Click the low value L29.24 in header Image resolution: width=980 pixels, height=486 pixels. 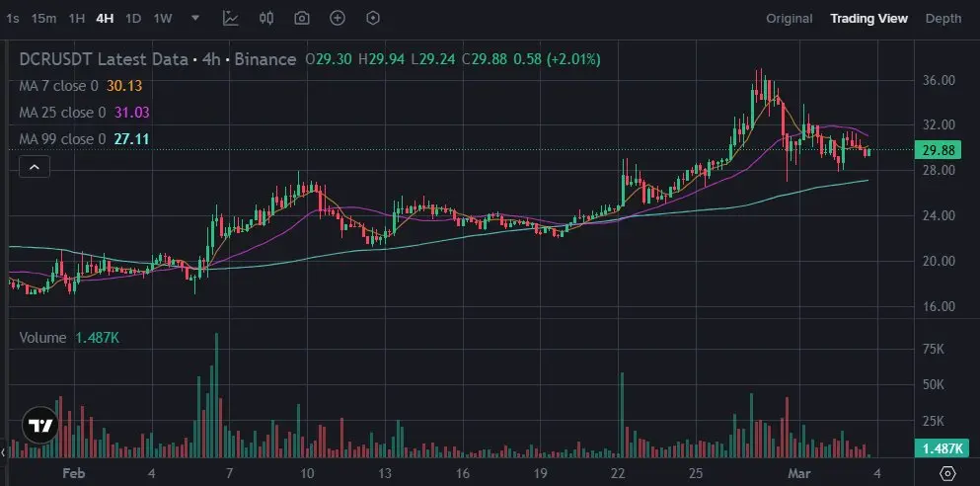coord(432,59)
